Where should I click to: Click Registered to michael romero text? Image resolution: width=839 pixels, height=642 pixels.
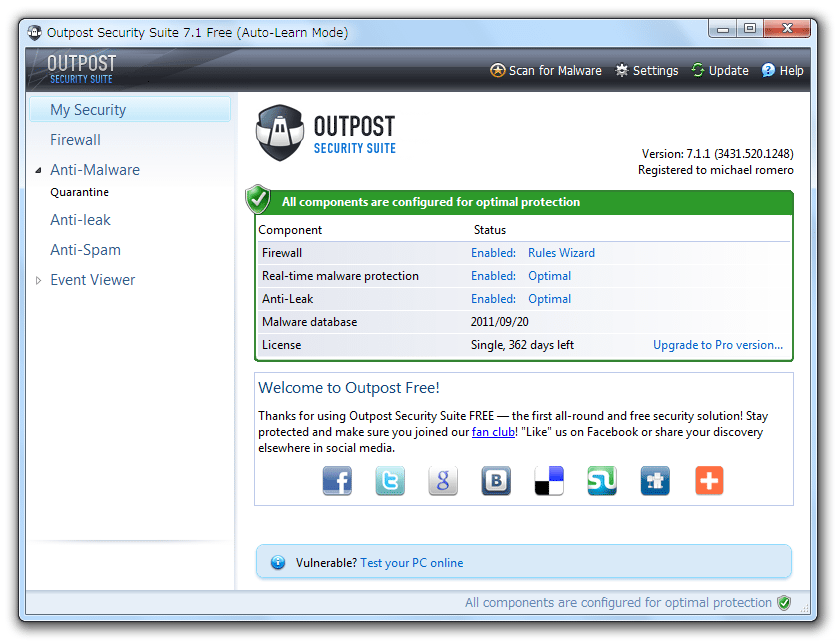click(715, 170)
